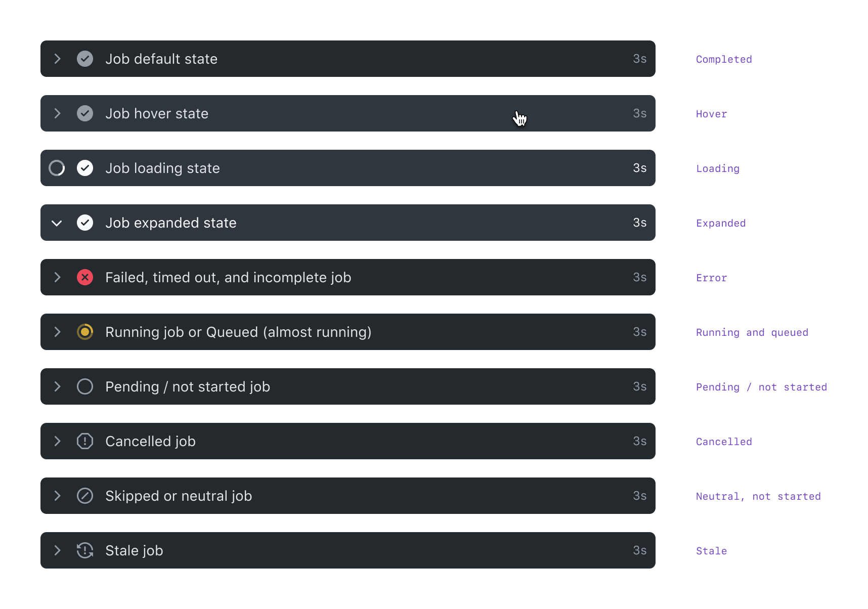The height and width of the screenshot is (609, 868).
Task: Collapse the Job expanded state row
Action: 57,223
